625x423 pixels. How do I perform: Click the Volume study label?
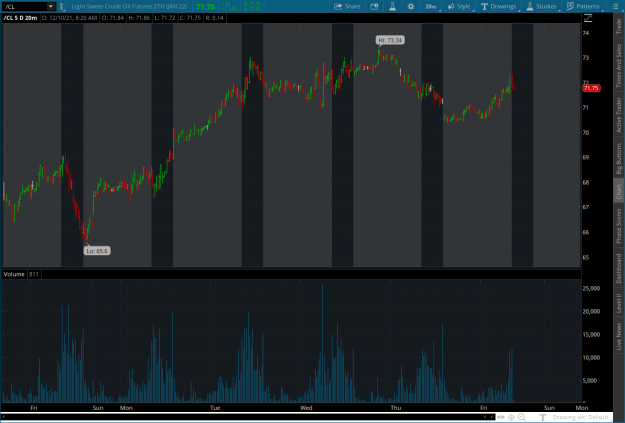(14, 274)
